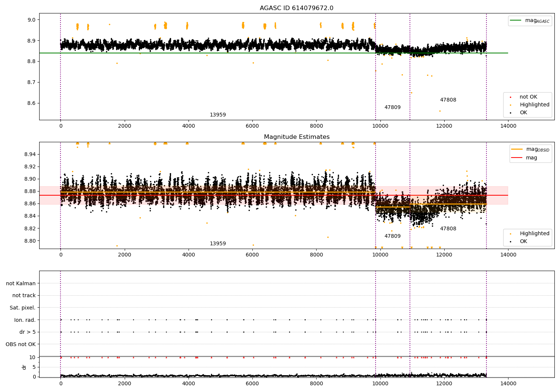Click the '8.7' y-tick in top plot
The height and width of the screenshot is (392, 560).
coord(31,82)
